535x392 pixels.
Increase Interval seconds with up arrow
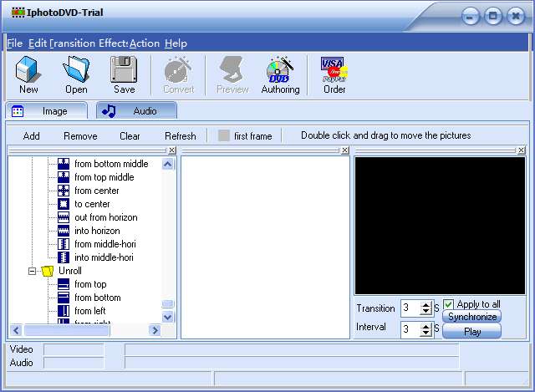pos(425,326)
